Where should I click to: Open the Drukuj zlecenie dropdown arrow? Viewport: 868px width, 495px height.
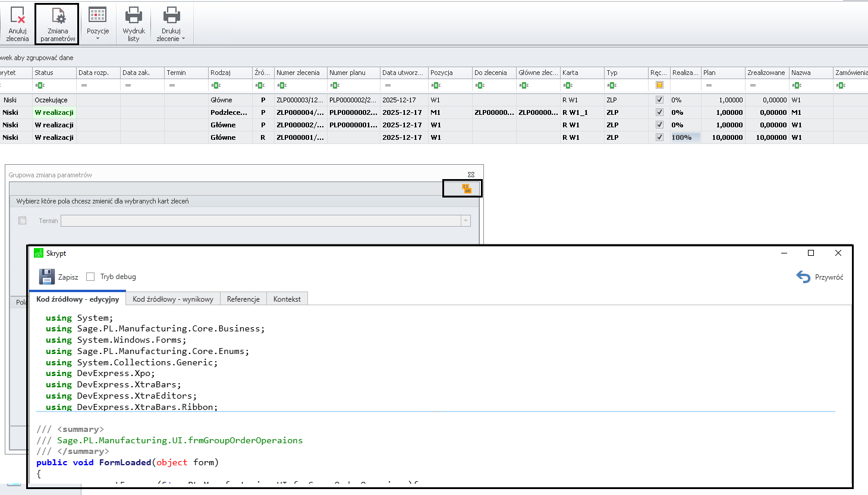tap(183, 39)
